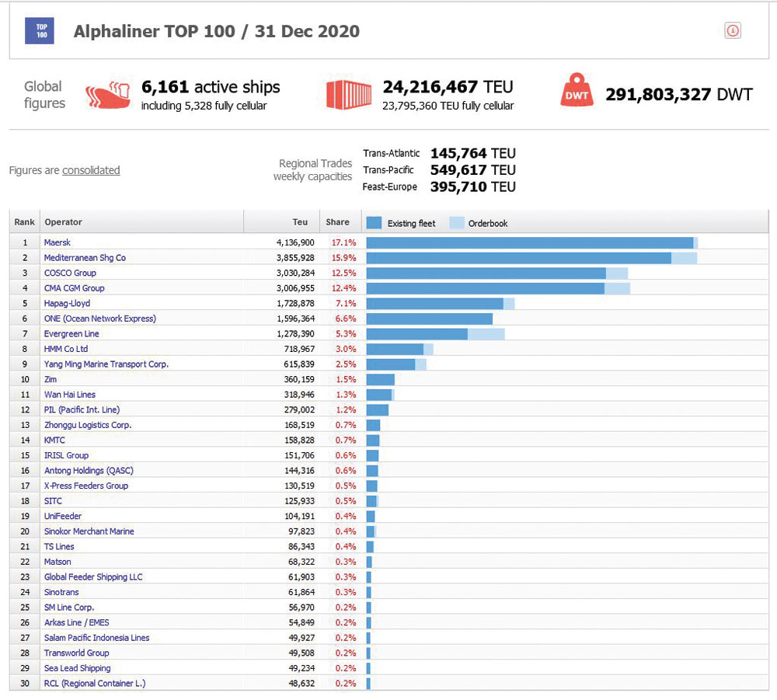The image size is (777, 700).
Task: Click Maersk's fleet bar in the chart
Action: tap(530, 242)
